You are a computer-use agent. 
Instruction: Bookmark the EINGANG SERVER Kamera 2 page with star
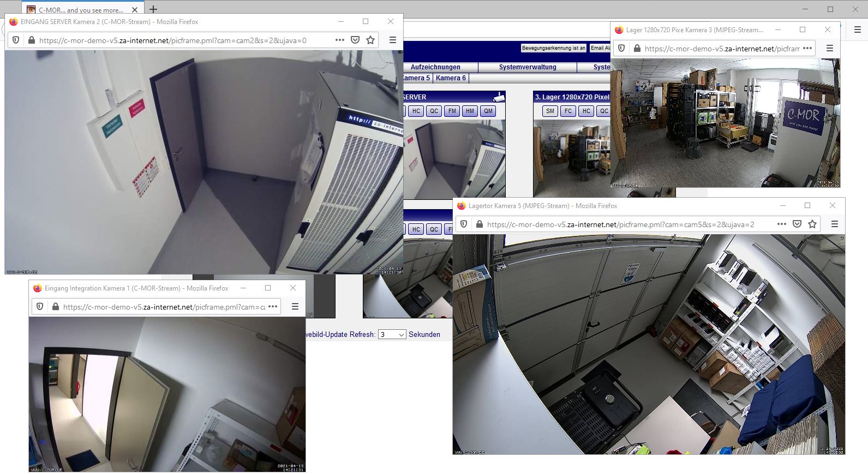(370, 40)
